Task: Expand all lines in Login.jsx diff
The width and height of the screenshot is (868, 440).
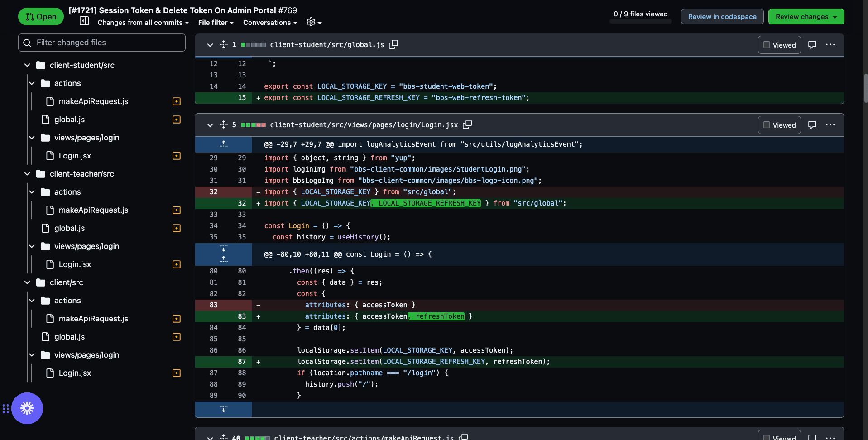Action: 224,124
